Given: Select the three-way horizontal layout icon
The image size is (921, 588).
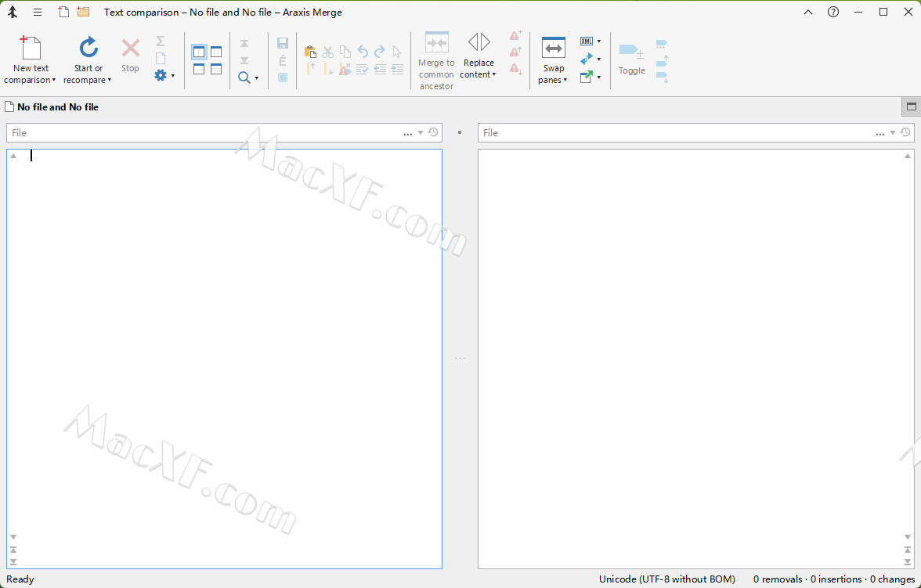Looking at the screenshot, I should tap(216, 70).
